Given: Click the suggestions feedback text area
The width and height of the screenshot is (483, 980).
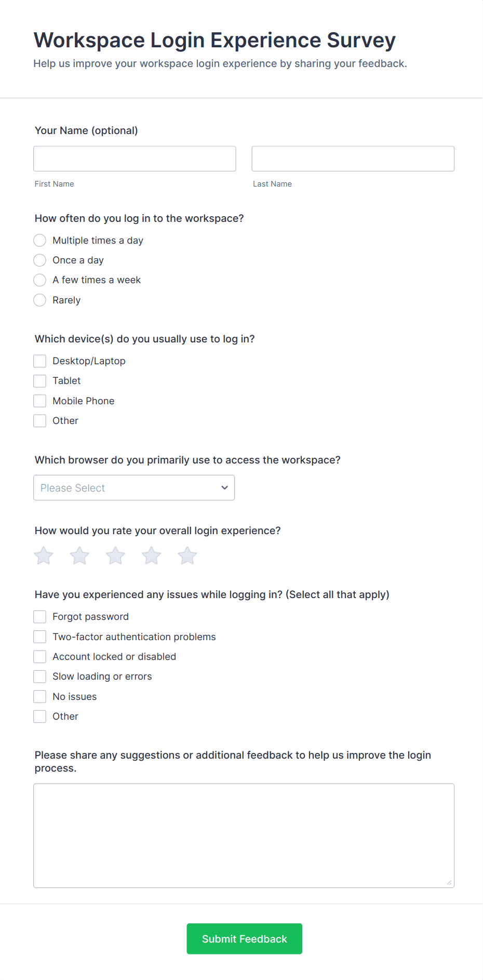Looking at the screenshot, I should [244, 836].
